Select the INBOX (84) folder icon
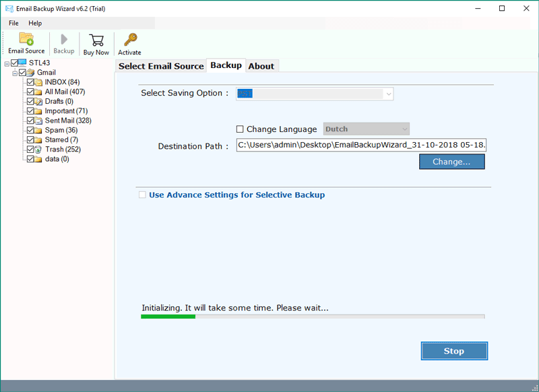The image size is (539, 392). (38, 82)
